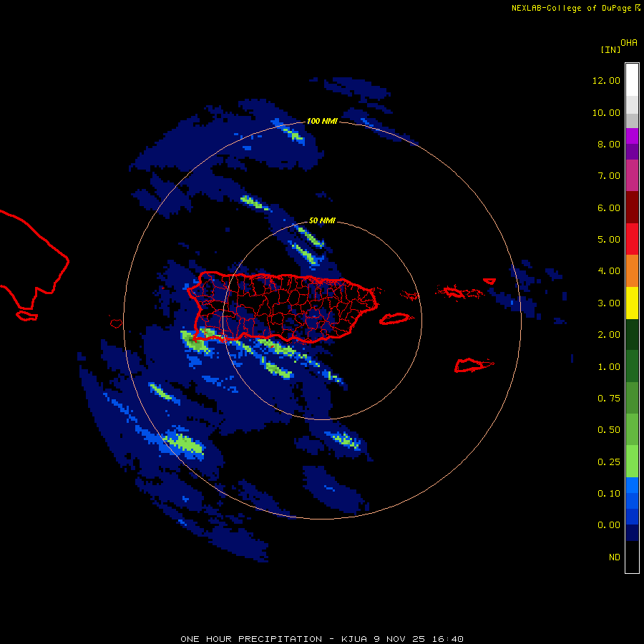Viewport: 644px width, 644px height.
Task: Click the 0.50 legend value
Action: (609, 430)
